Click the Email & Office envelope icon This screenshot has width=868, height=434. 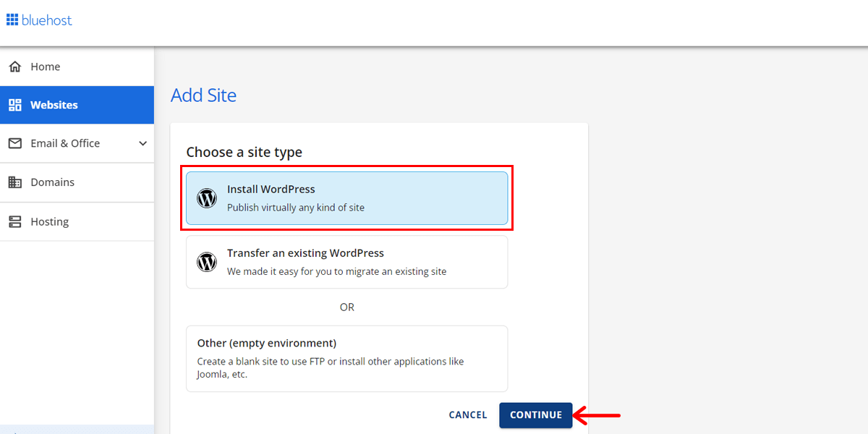[x=14, y=143]
